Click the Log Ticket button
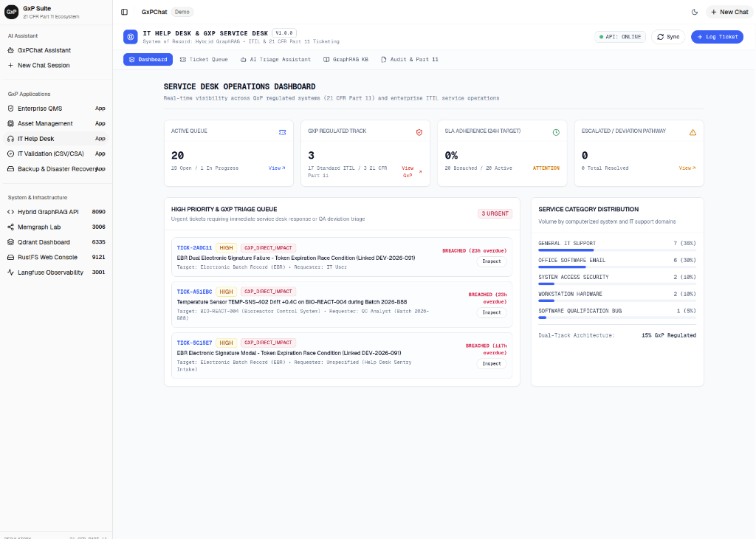756x539 pixels. click(717, 37)
